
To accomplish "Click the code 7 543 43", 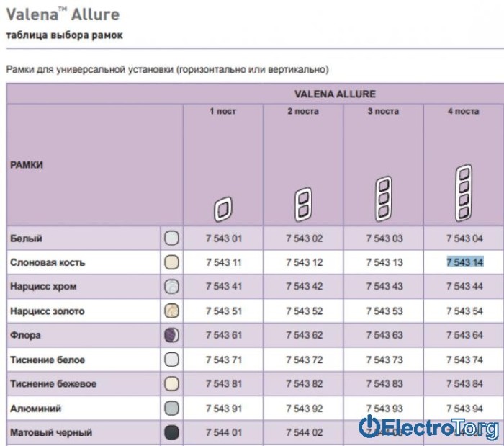I will [x=384, y=286].
